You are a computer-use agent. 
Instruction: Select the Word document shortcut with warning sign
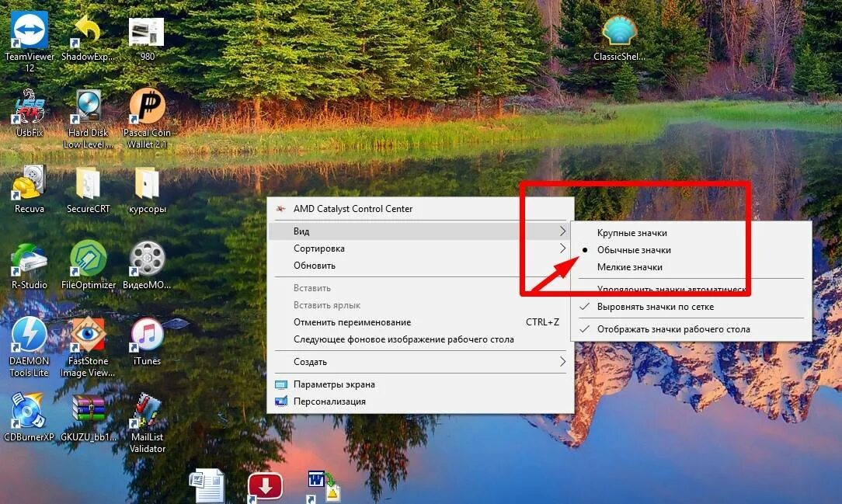point(323,487)
